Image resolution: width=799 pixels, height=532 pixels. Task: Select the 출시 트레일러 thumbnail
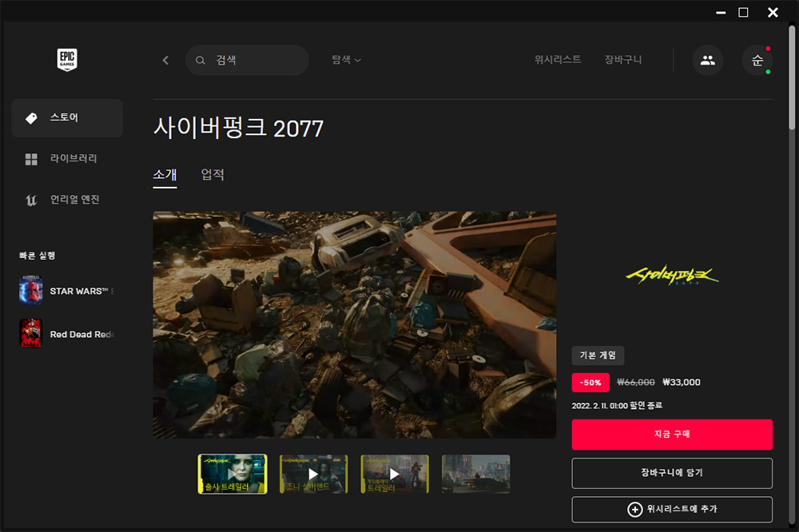pyautogui.click(x=233, y=474)
